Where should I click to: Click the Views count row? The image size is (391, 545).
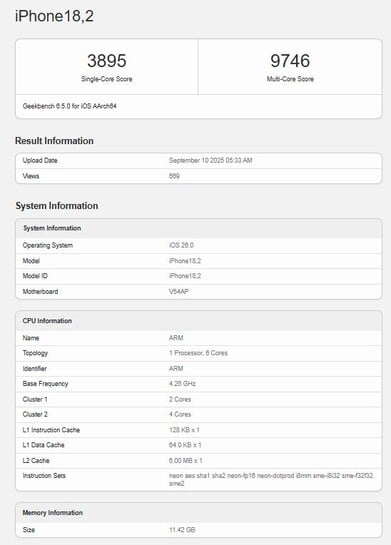pyautogui.click(x=198, y=176)
